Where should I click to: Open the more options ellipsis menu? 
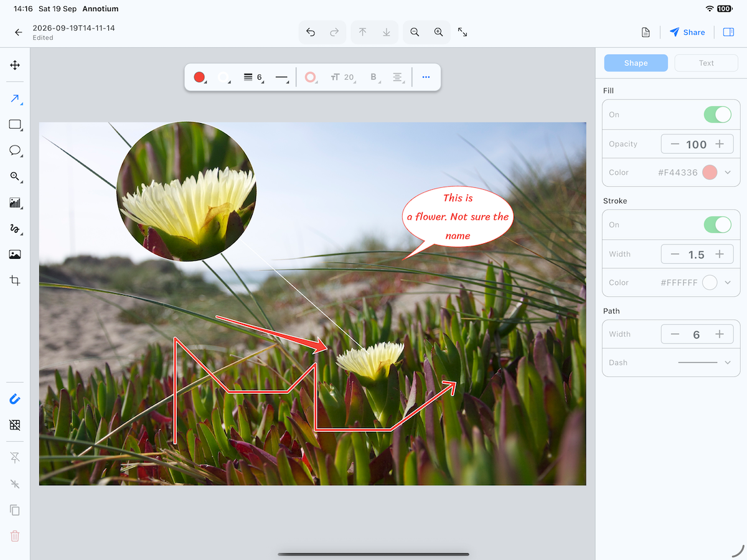click(x=426, y=77)
